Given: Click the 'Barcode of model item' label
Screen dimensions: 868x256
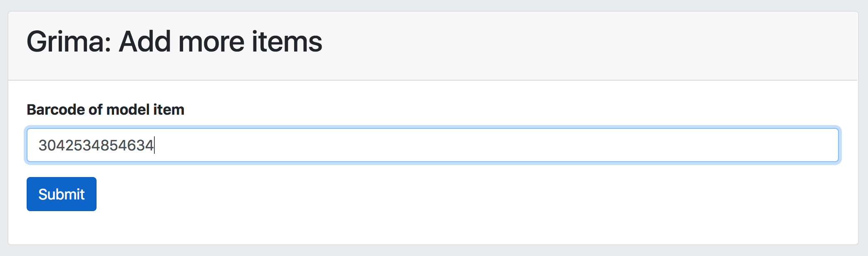Looking at the screenshot, I should coord(105,110).
